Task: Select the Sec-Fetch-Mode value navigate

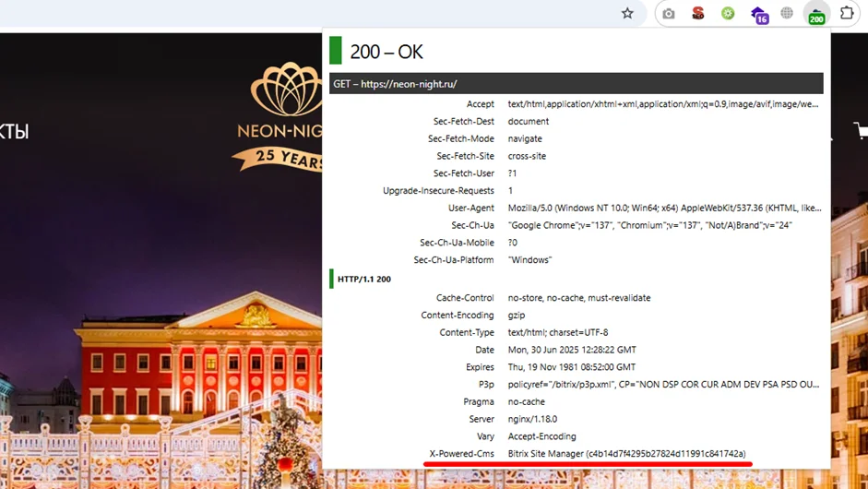Action: 525,138
